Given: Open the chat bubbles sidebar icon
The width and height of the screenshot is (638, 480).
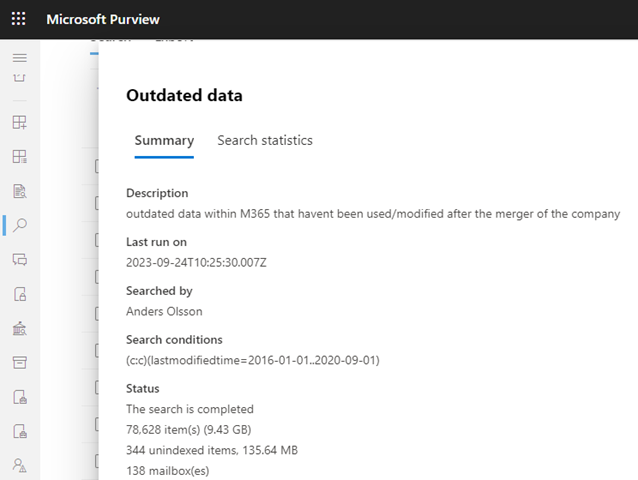Looking at the screenshot, I should [x=19, y=260].
